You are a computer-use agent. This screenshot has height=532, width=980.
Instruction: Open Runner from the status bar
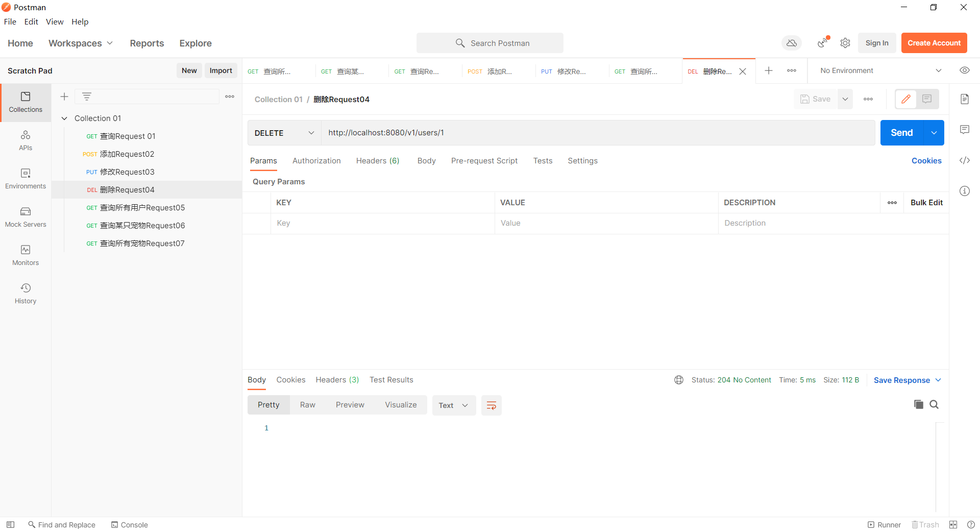coord(884,525)
